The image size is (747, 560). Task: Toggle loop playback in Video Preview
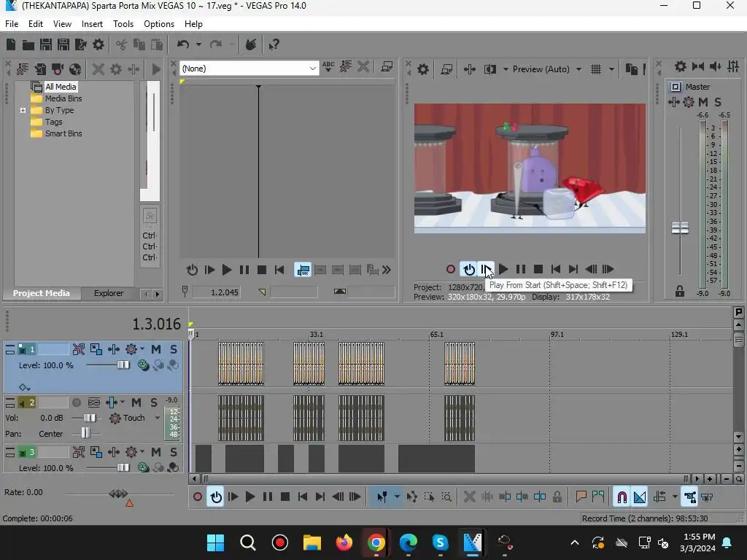coord(469,270)
